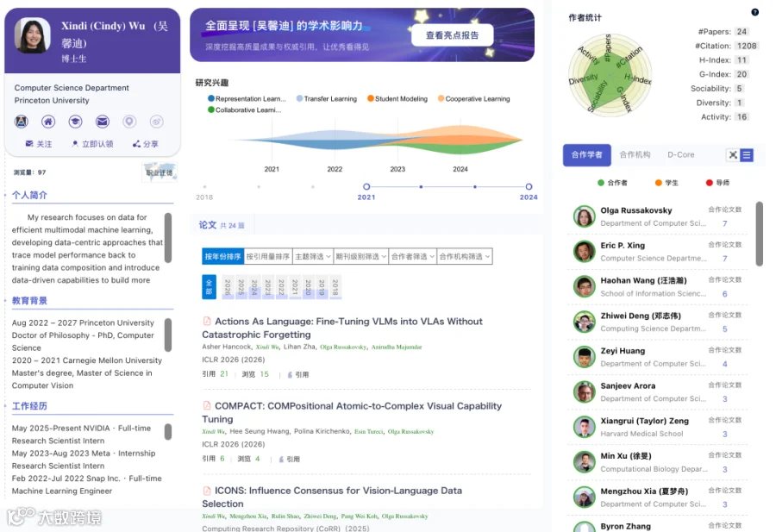Click 引用 cite button under COMPACT paper
The width and height of the screenshot is (776, 532).
point(290,460)
